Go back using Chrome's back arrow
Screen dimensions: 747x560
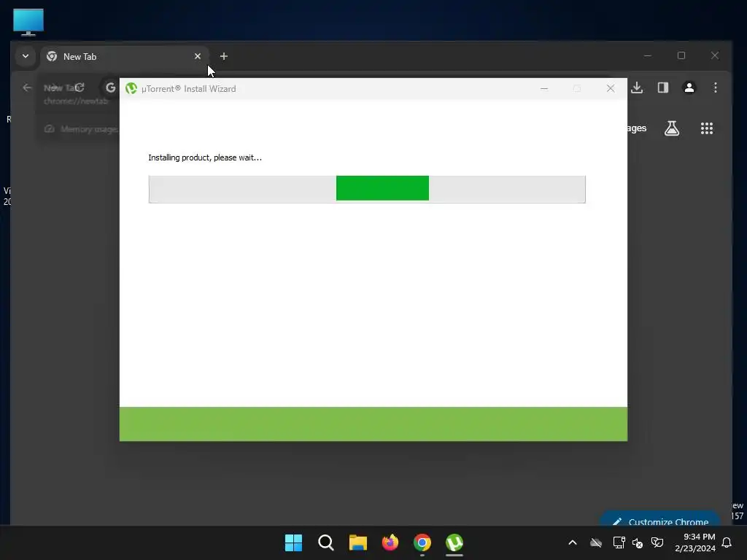(27, 87)
